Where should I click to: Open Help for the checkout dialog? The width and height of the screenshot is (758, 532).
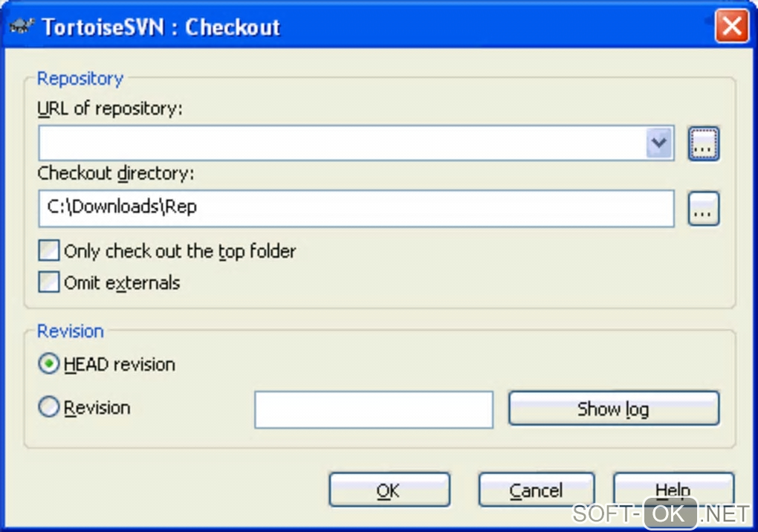click(x=673, y=490)
